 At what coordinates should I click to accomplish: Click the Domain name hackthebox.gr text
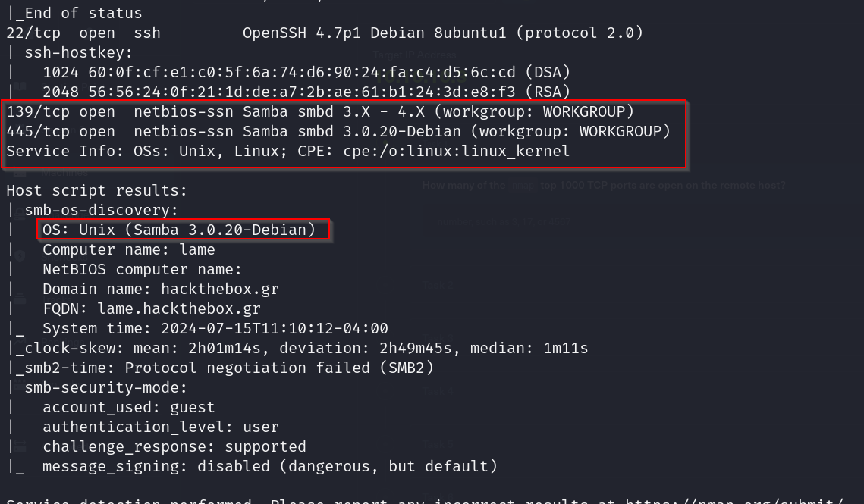click(x=161, y=290)
